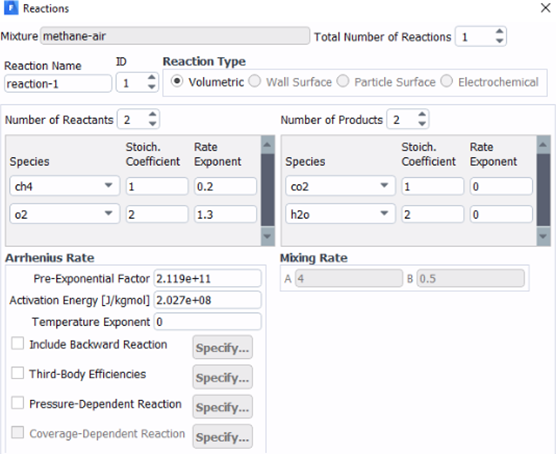Increment Number of Reactants spinner up
This screenshot has width=556, height=454.
pos(152,115)
